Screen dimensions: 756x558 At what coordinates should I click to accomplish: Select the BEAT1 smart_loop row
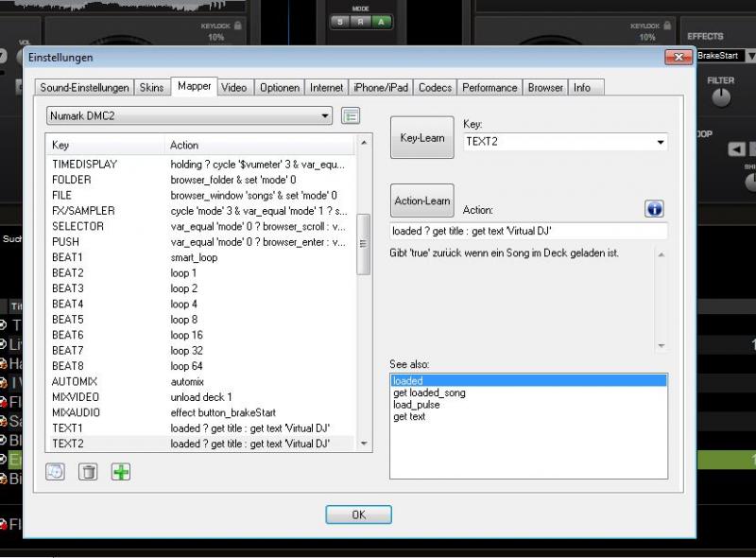[200, 257]
